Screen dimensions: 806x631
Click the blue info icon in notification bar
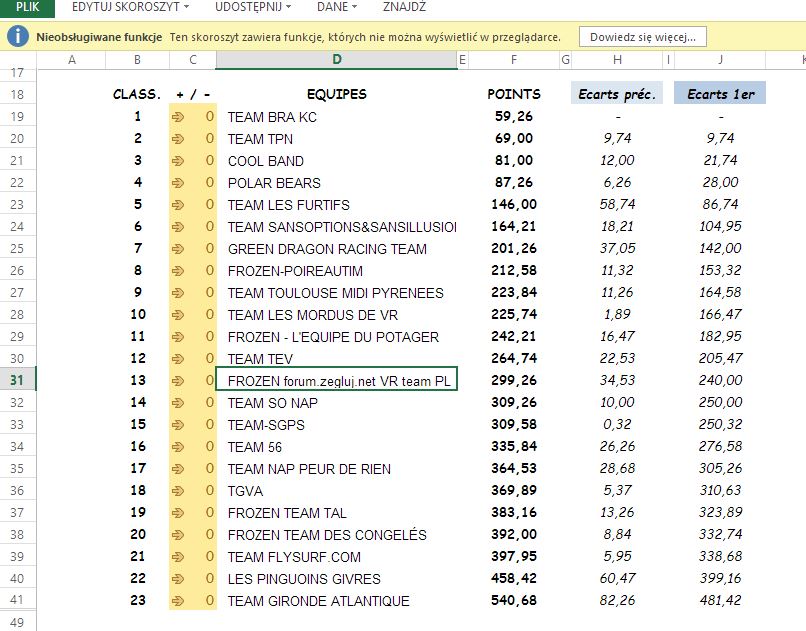coord(18,37)
